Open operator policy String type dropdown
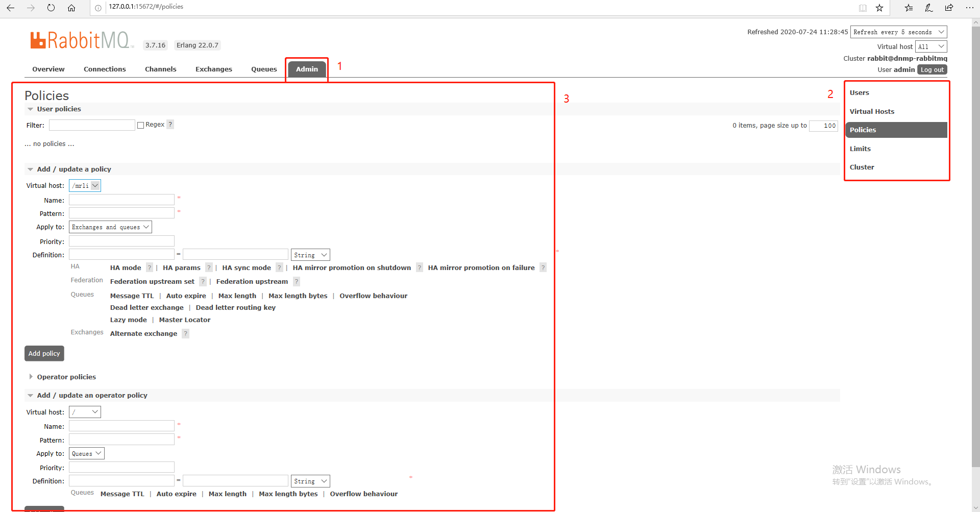This screenshot has width=980, height=512. point(310,481)
